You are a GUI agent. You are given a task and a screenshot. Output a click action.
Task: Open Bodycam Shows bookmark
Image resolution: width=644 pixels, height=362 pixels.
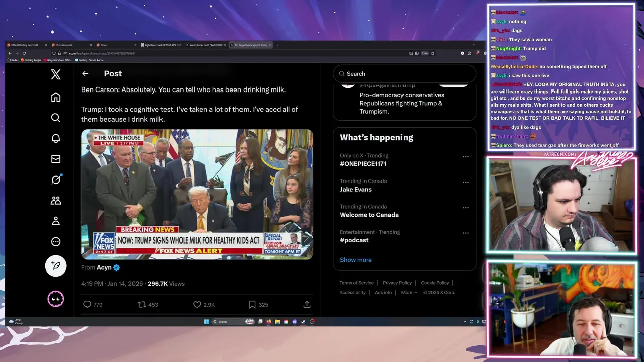[x=58, y=60]
